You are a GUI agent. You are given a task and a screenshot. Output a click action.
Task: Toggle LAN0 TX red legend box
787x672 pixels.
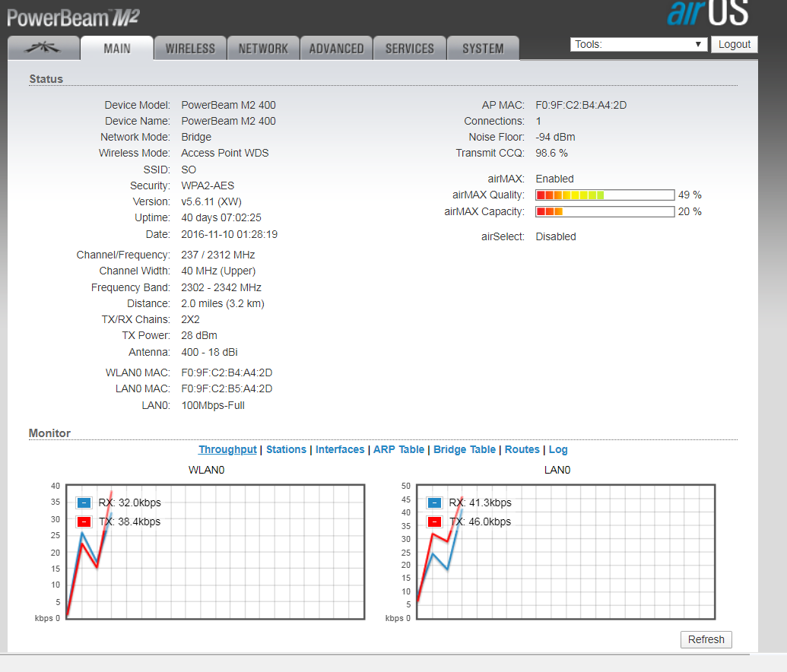click(x=435, y=522)
